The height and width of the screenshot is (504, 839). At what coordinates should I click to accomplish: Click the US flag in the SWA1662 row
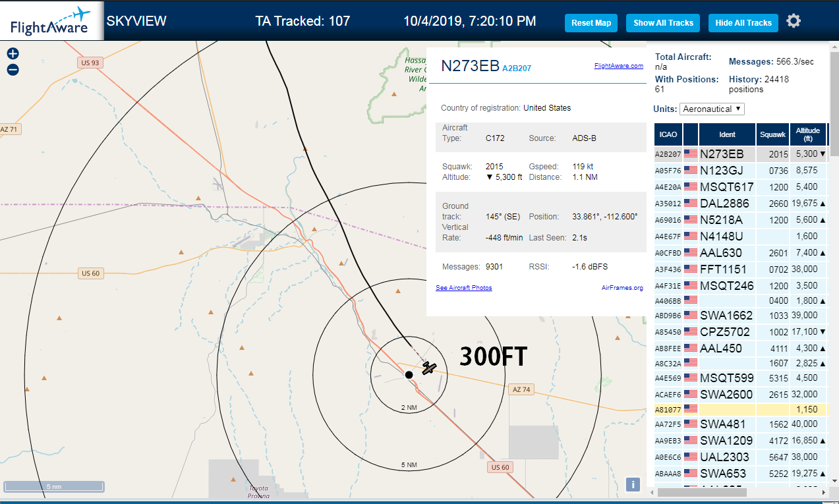point(691,316)
